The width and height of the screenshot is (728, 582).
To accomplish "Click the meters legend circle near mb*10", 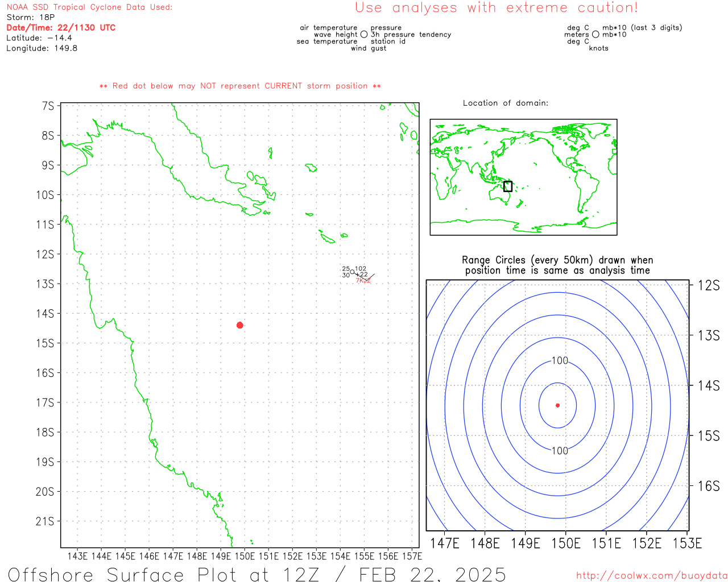I will (x=595, y=35).
